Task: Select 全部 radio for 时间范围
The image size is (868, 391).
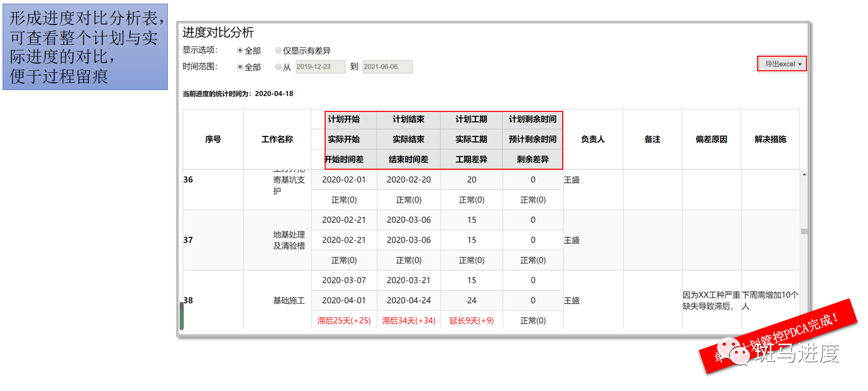Action: click(240, 67)
